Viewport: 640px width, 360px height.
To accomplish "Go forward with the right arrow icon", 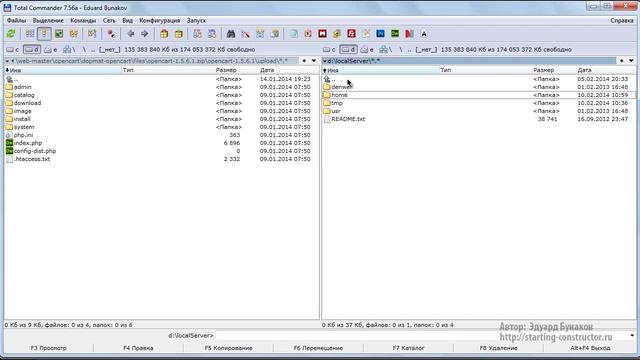I will (x=144, y=34).
